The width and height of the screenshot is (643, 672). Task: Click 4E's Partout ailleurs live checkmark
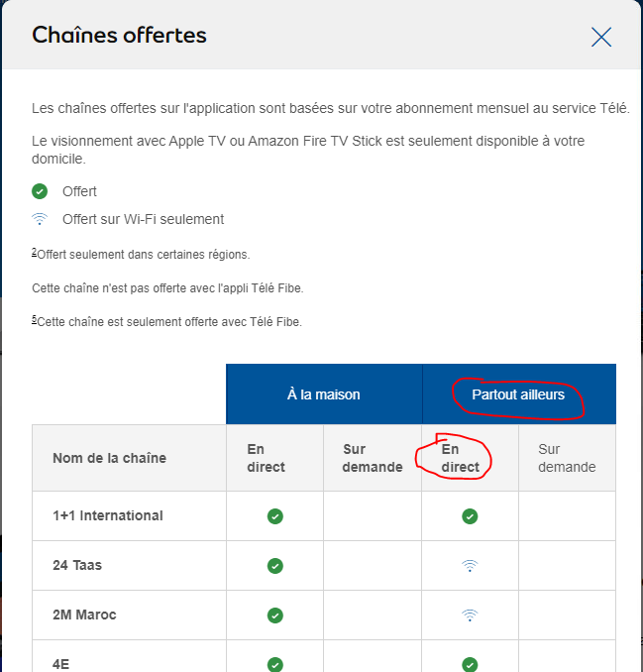coord(471,664)
